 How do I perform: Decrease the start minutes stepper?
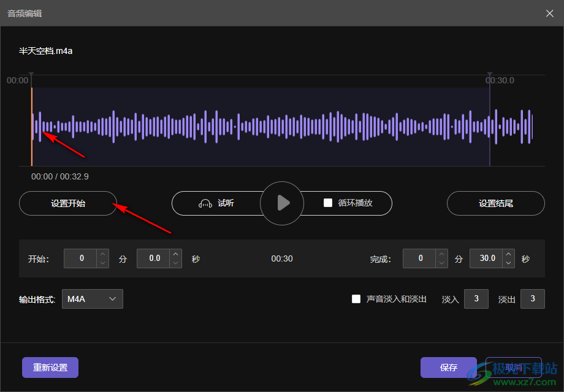point(102,263)
